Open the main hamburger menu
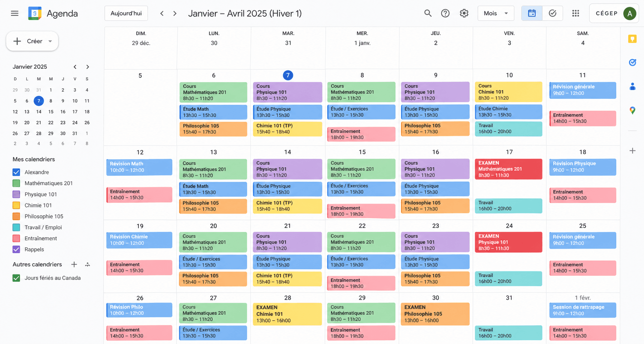Screen dimensions: 644x344 [15, 13]
